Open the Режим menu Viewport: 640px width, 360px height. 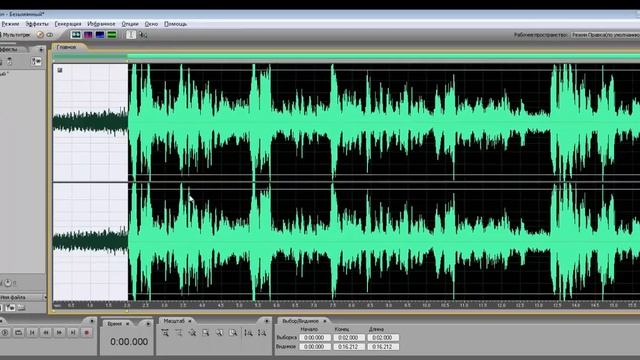pos(10,24)
